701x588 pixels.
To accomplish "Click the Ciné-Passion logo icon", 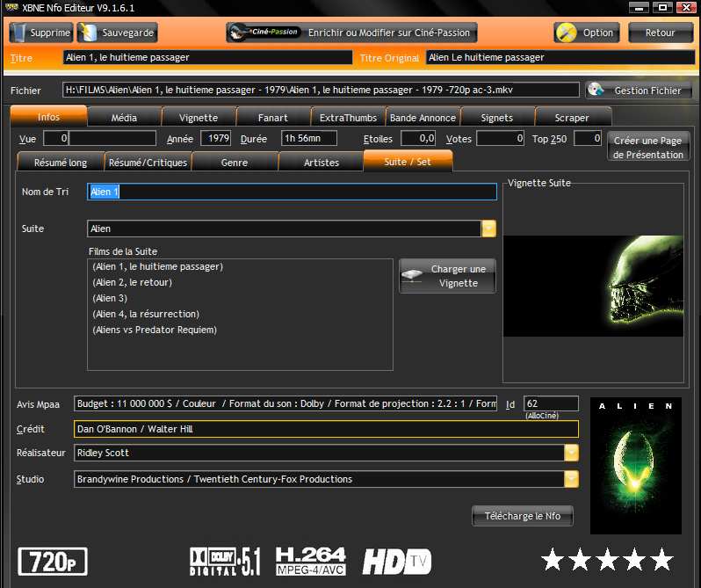I will [264, 33].
